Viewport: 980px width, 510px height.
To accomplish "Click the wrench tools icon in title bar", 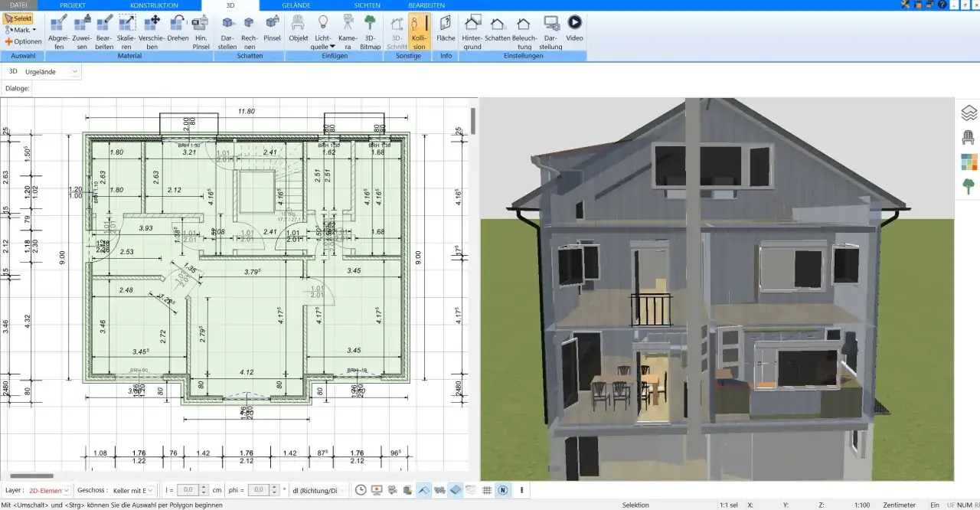I will point(906,5).
